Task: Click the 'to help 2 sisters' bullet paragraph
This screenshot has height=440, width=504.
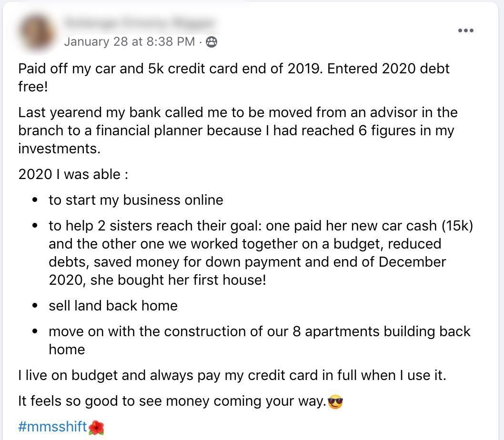Action: 247,253
